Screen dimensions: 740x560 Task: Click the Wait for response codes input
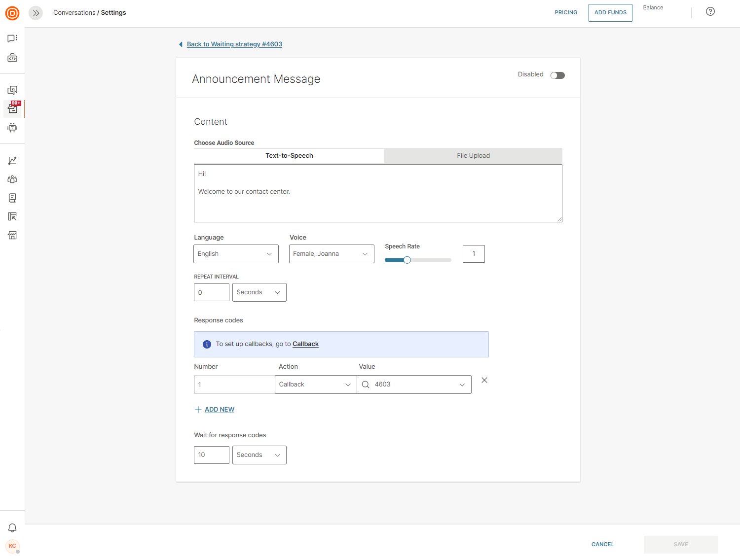(211, 455)
